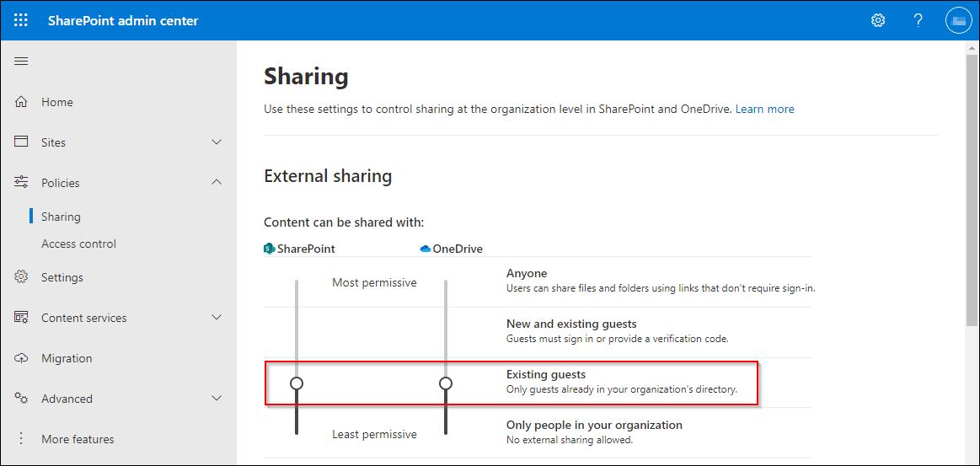Click SharePoint admin center title
Screen dimensions: 980x466
tap(123, 20)
